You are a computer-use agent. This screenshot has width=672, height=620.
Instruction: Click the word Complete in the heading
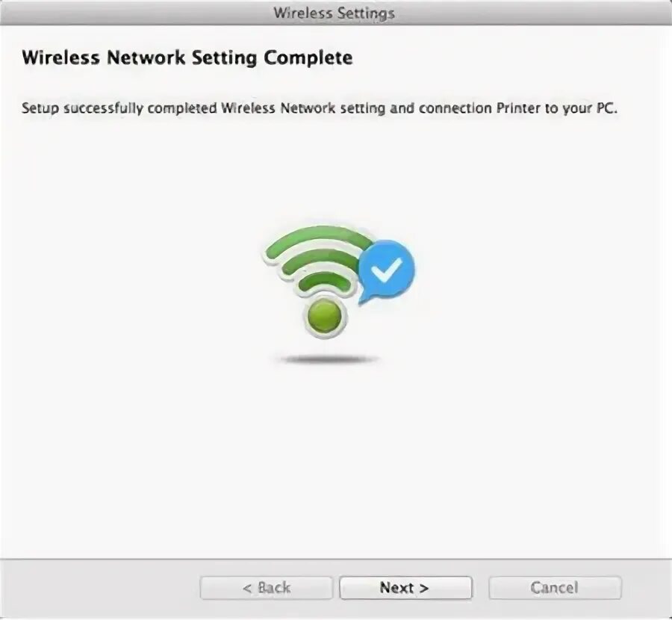(x=308, y=58)
